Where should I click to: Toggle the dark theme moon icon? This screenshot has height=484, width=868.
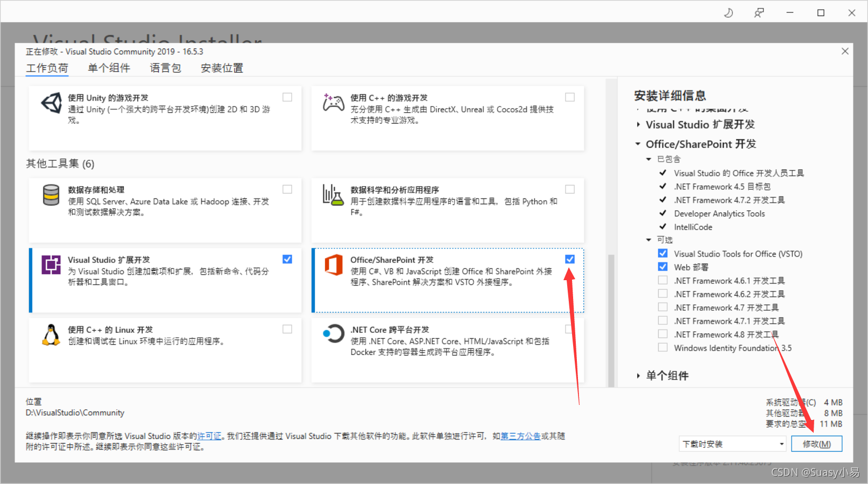click(728, 12)
